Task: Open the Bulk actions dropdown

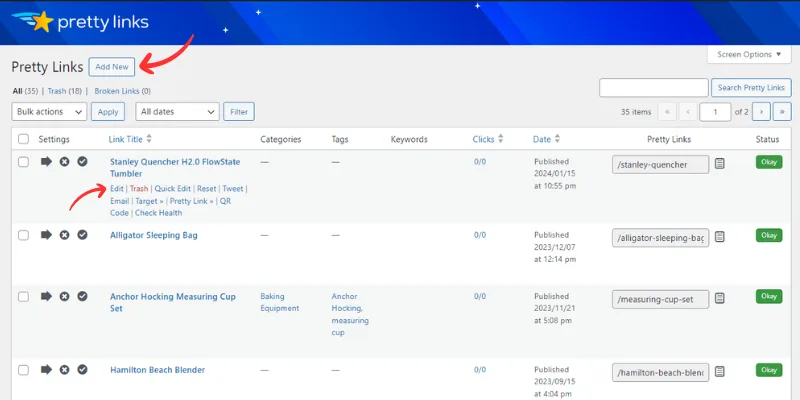Action: point(50,112)
